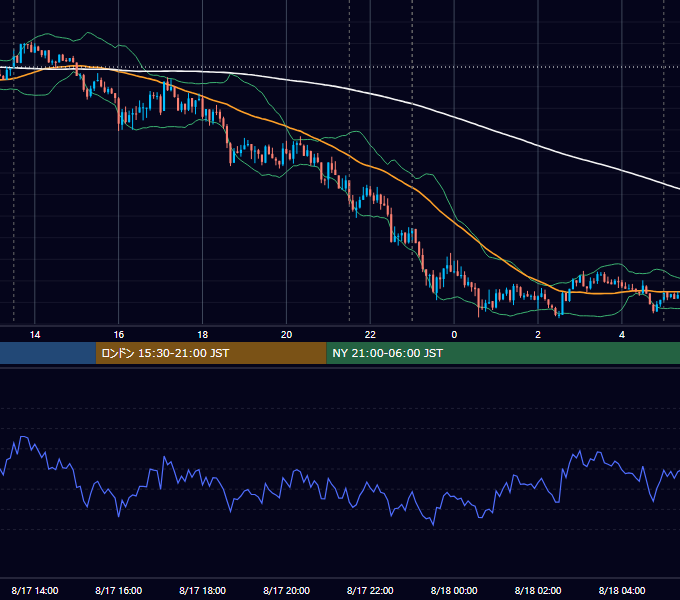Screen dimensions: 680x600
Task: Click the 8/18 02:00 date label
Action: coord(538,590)
